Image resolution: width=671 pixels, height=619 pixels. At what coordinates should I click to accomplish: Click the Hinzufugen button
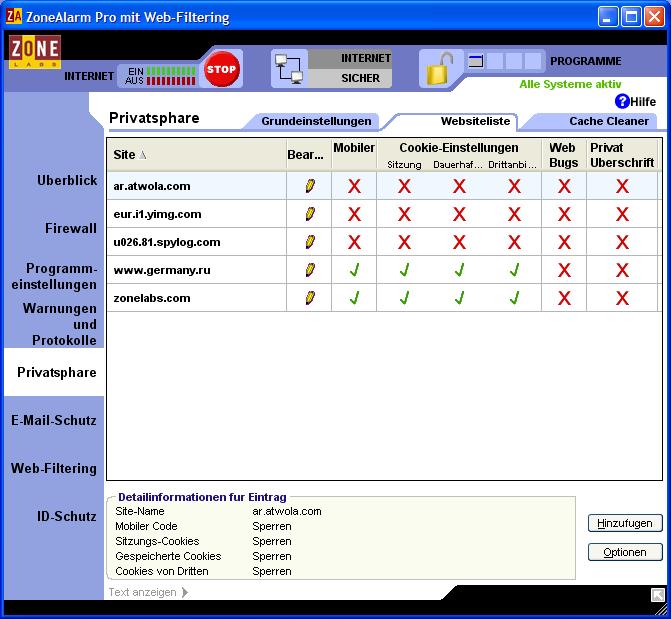click(x=625, y=523)
